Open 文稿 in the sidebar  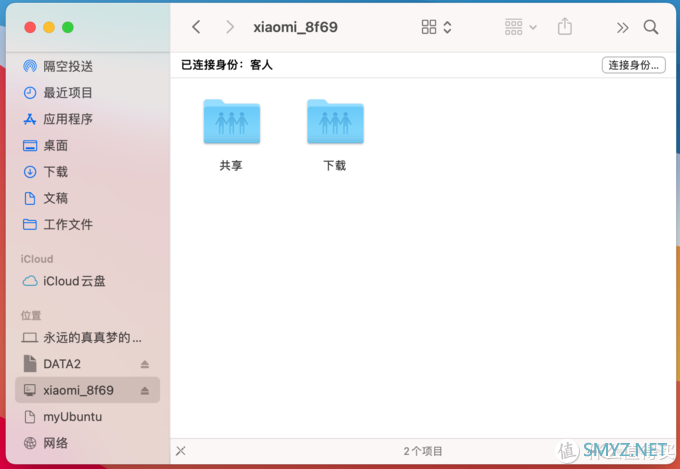coord(88,199)
